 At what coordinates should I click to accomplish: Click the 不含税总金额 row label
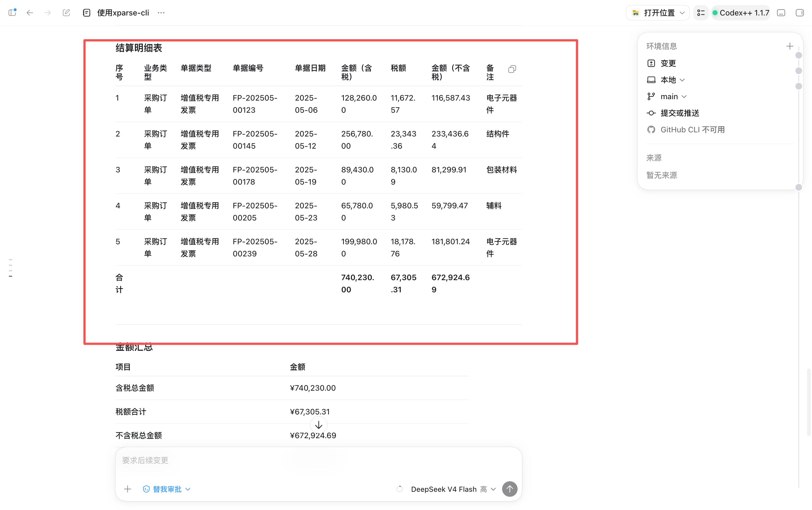[x=139, y=435]
